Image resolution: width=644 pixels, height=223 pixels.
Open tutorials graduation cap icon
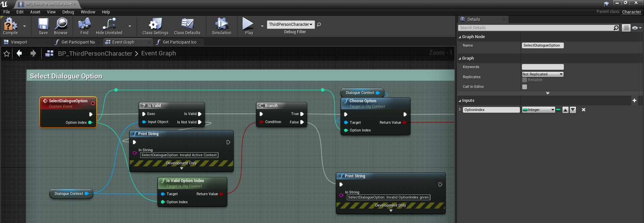[x=606, y=4]
